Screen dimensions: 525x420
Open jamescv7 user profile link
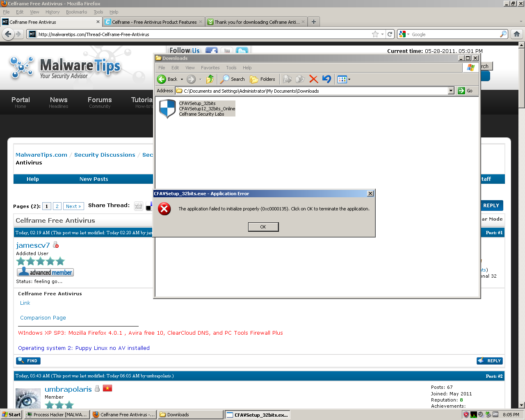click(33, 245)
